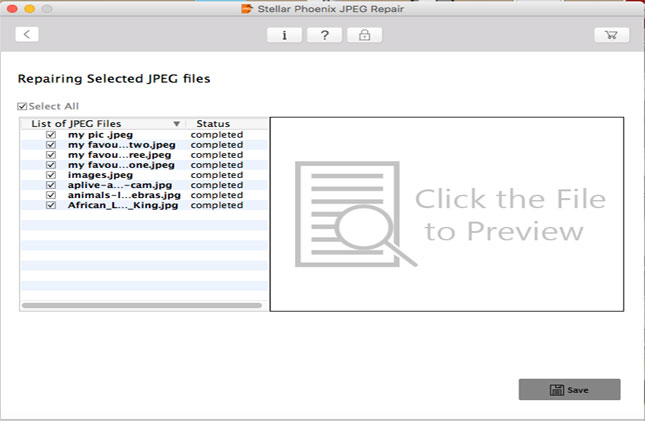Screen dimensions: 645x421
Task: Open the shopping cart buy button
Action: point(611,35)
